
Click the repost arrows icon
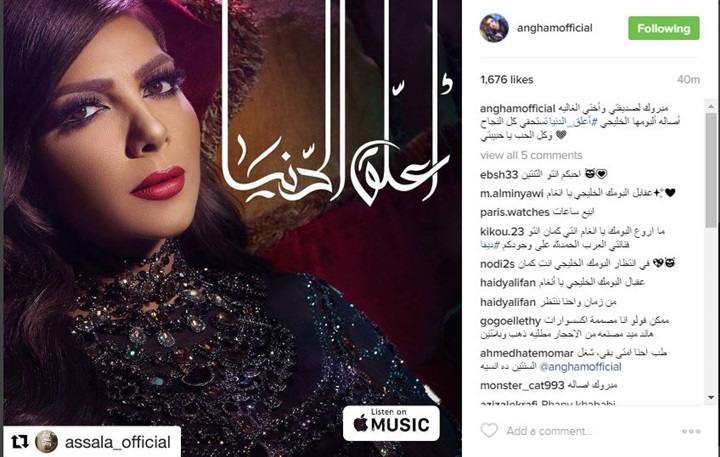click(x=20, y=442)
